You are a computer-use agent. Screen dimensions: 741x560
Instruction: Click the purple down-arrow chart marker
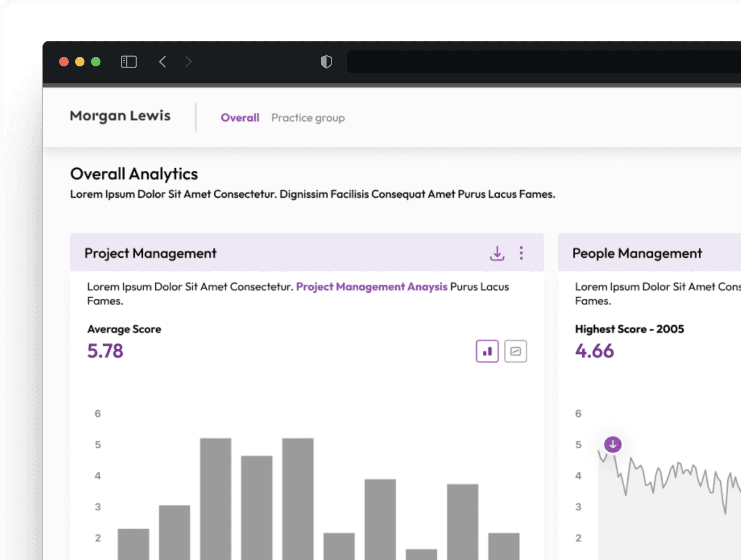pyautogui.click(x=613, y=445)
